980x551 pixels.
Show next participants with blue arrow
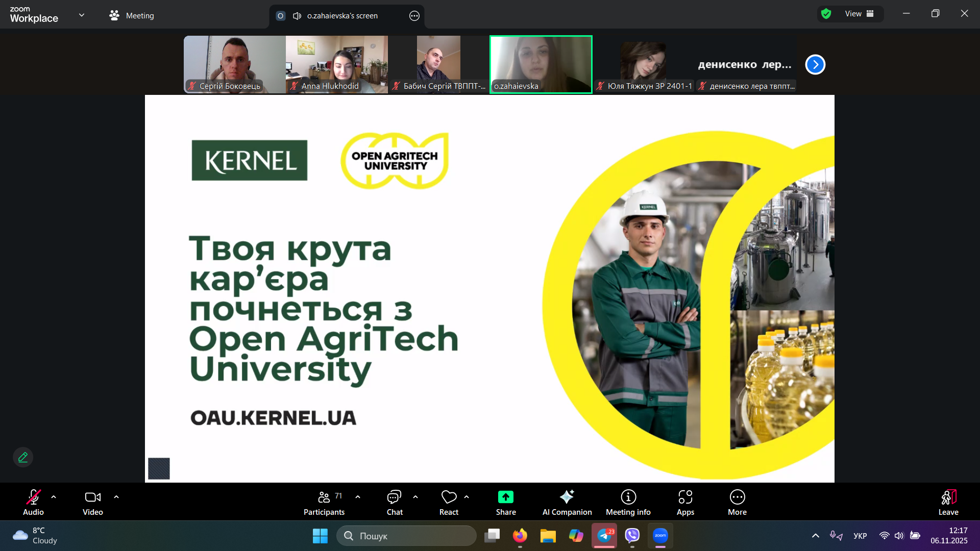point(815,64)
